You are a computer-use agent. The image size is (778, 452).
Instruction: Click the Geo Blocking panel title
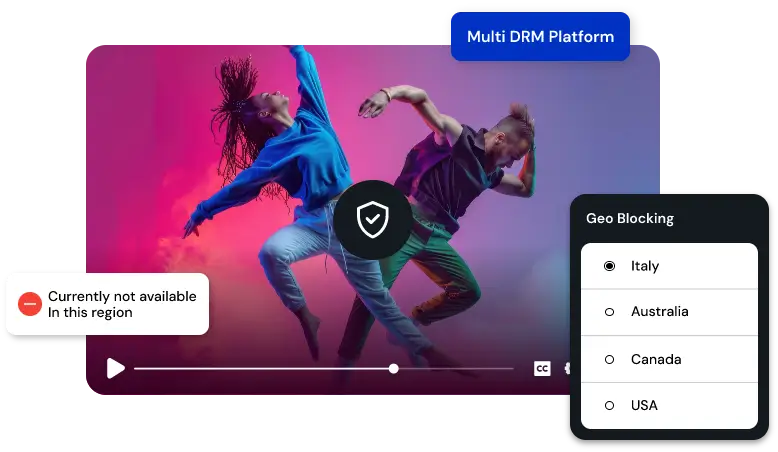click(x=630, y=218)
